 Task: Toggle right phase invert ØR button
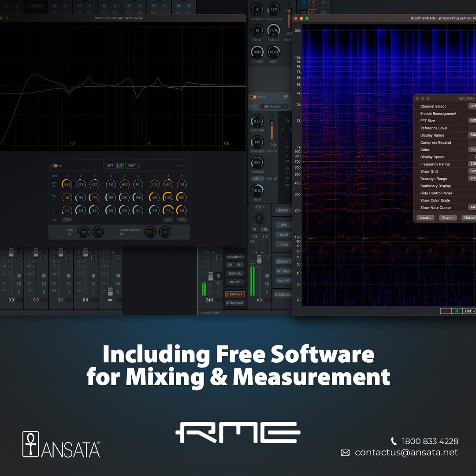click(240, 265)
